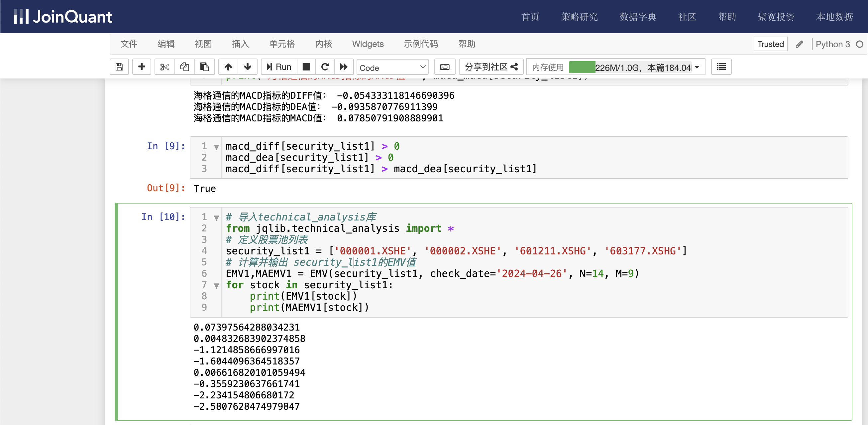
Task: Toggle the Trusted notebook indicator
Action: 770,44
